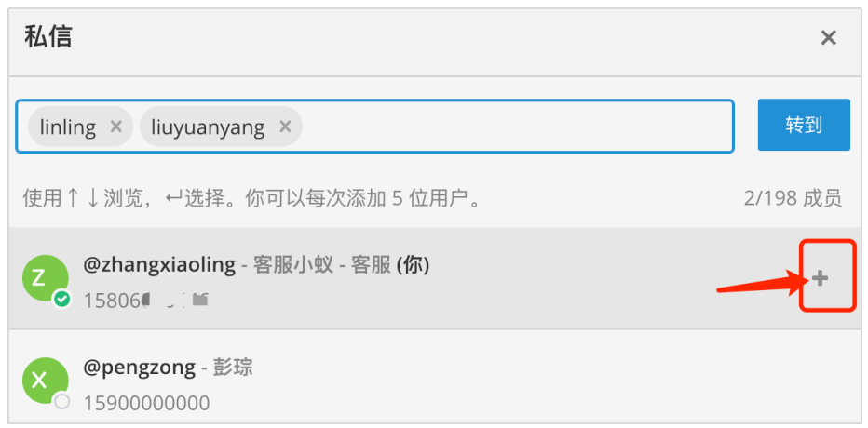Click the 私信 dialog title
The image size is (868, 428).
click(x=48, y=37)
